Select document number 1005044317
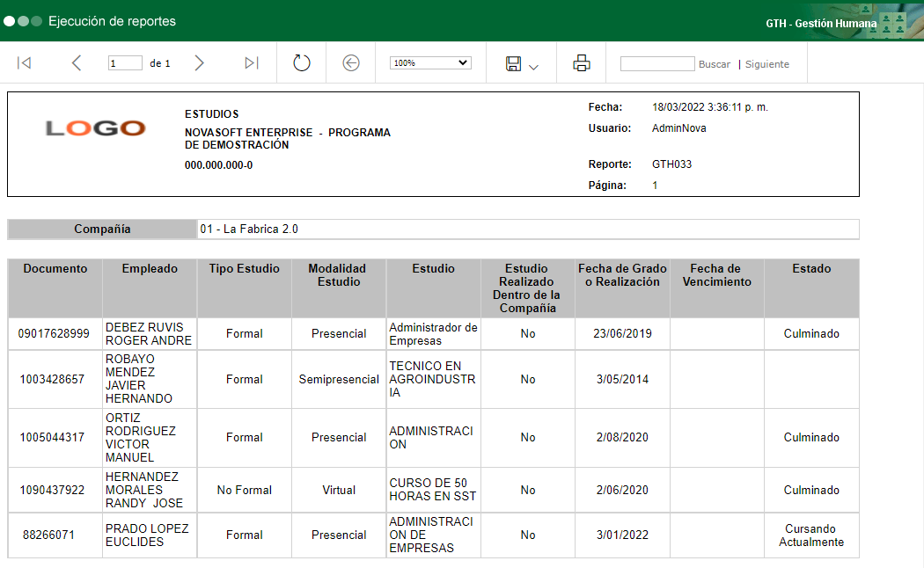 tap(53, 438)
